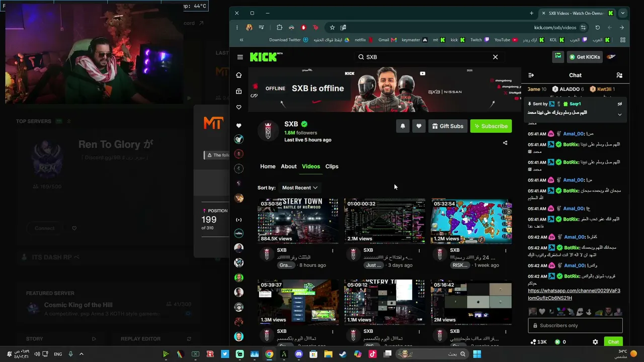Viewport: 644px width, 362px height.
Task: Select the Videos tab
Action: [311, 166]
